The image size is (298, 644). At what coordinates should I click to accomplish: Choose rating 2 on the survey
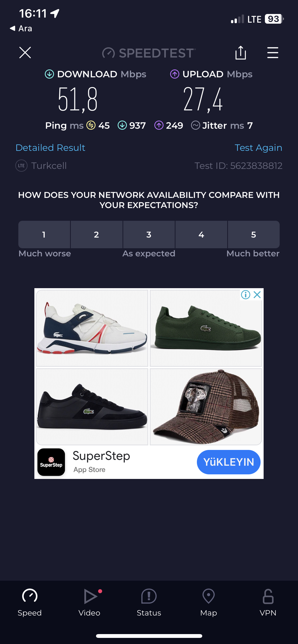97,235
